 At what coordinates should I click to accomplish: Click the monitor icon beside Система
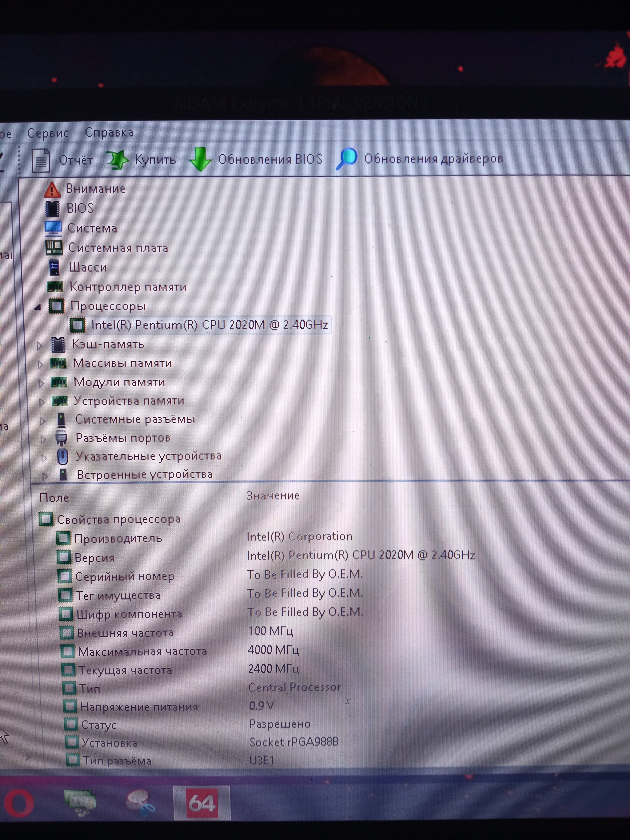53,228
